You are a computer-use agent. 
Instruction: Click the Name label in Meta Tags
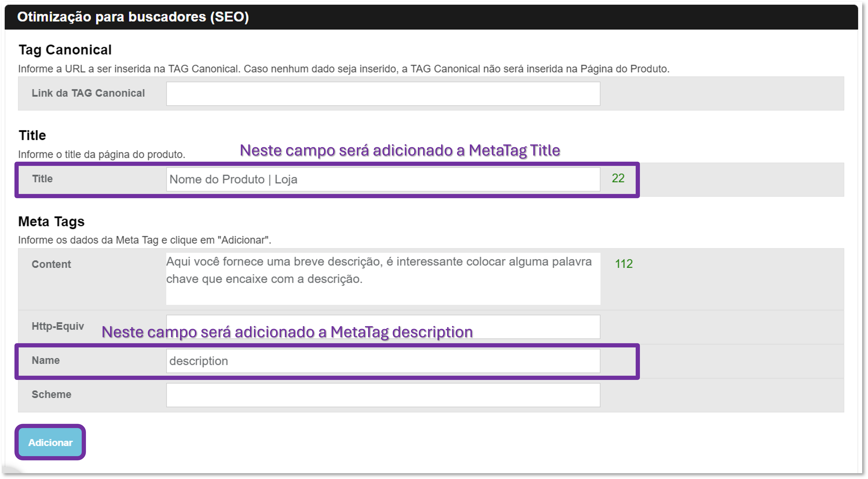pyautogui.click(x=46, y=360)
